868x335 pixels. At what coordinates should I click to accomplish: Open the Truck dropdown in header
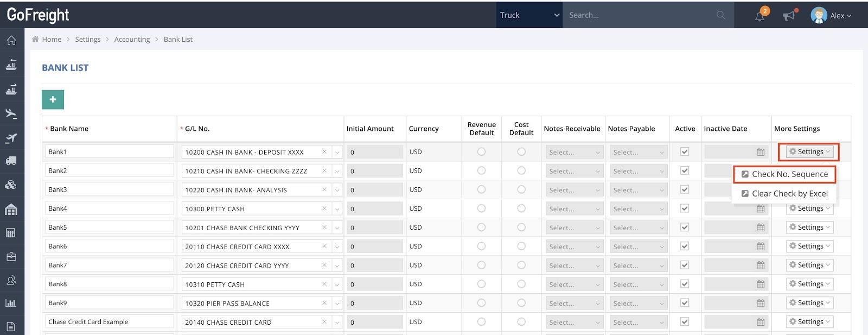coord(529,15)
